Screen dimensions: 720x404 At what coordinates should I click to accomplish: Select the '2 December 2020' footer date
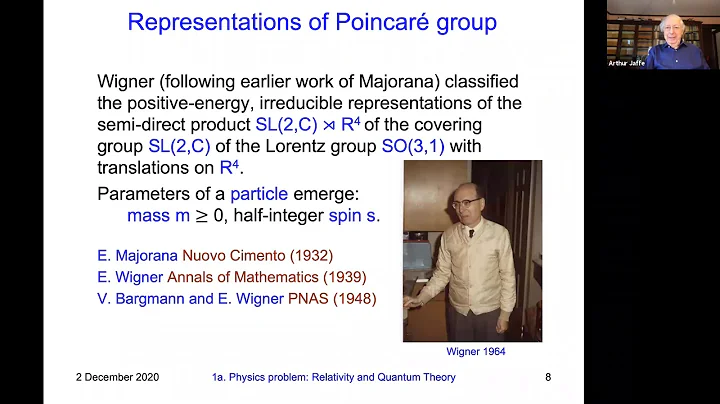(x=118, y=377)
